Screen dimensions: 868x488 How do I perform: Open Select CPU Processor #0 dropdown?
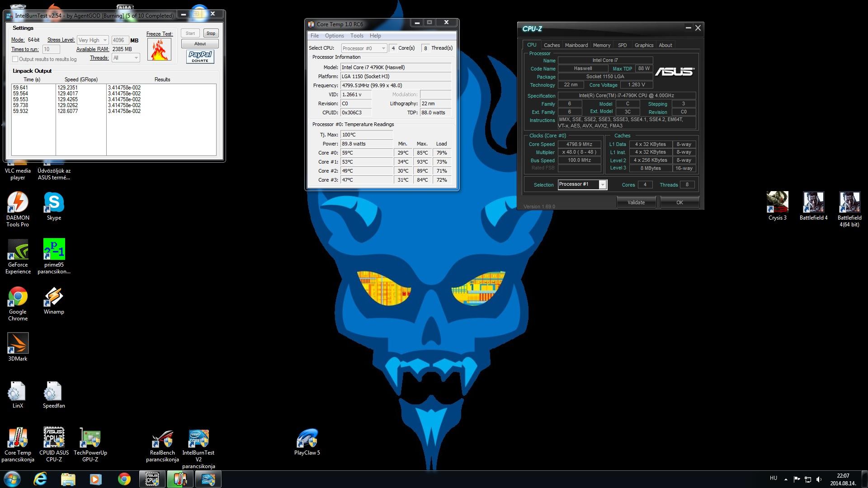pos(364,48)
